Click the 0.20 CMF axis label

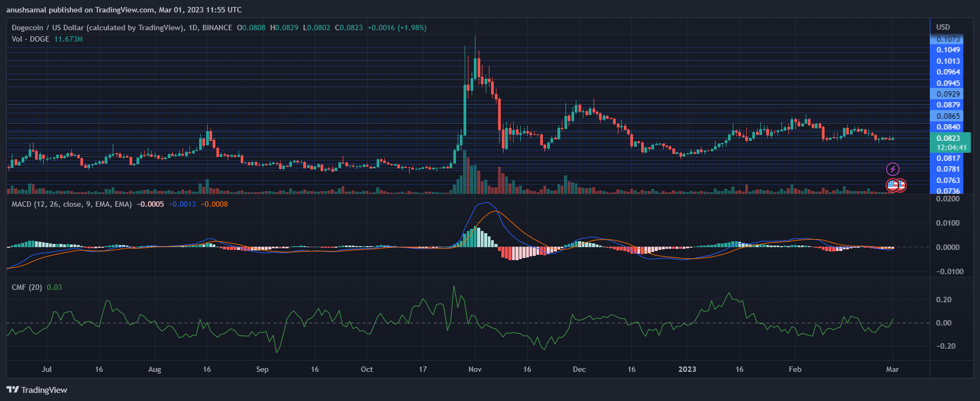click(944, 300)
